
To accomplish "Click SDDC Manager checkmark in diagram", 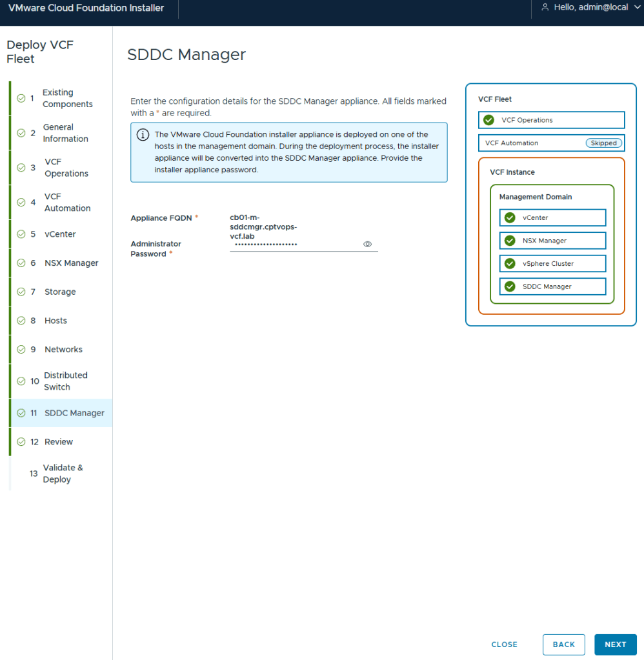I will pos(510,286).
